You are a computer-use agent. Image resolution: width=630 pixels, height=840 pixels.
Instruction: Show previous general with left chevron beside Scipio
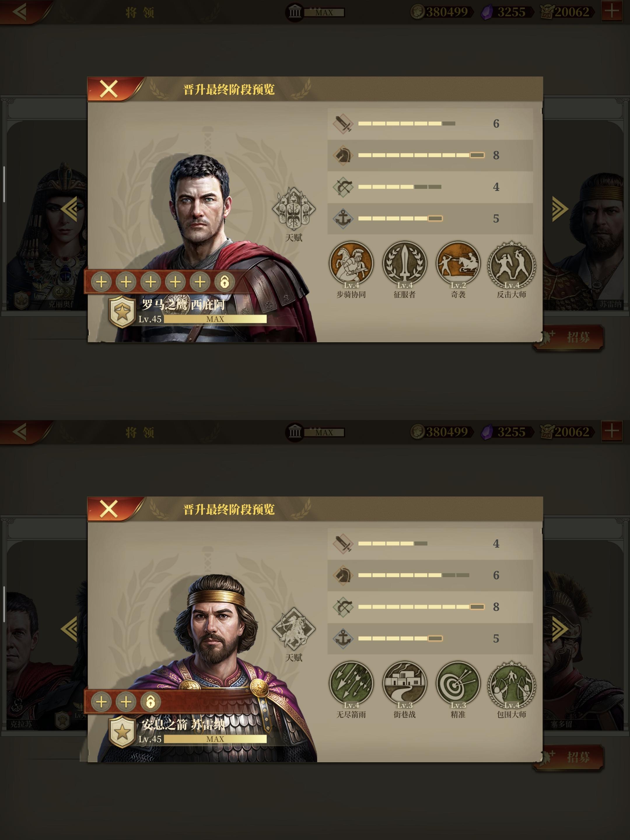click(x=69, y=209)
